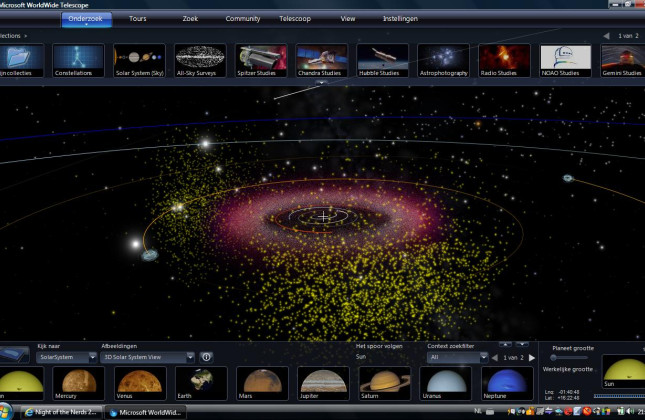The width and height of the screenshot is (645, 420).
Task: Expand the Kijk naar SolarSystem dropdown
Action: 92,357
